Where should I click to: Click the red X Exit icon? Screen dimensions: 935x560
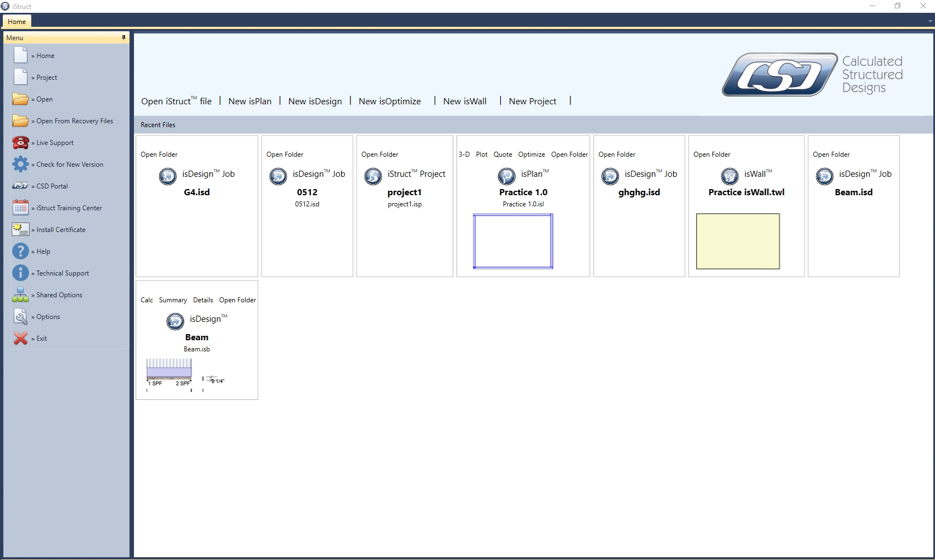tap(21, 339)
